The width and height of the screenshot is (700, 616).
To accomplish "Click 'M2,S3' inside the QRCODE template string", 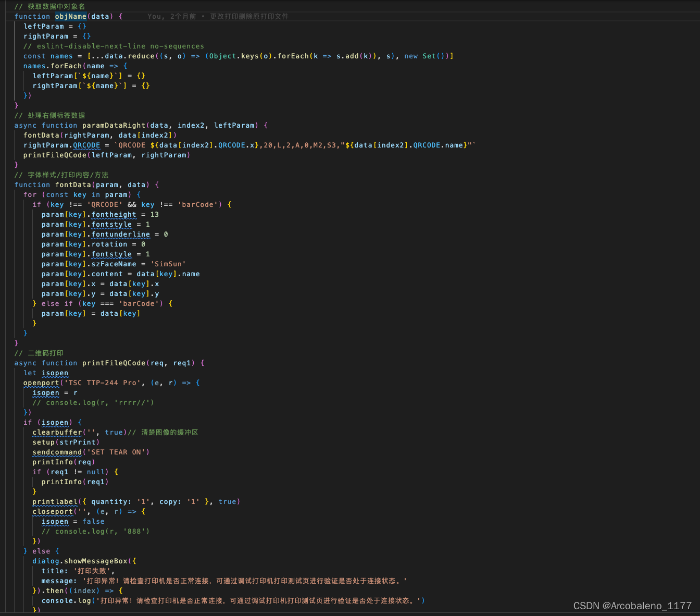I will tap(324, 145).
